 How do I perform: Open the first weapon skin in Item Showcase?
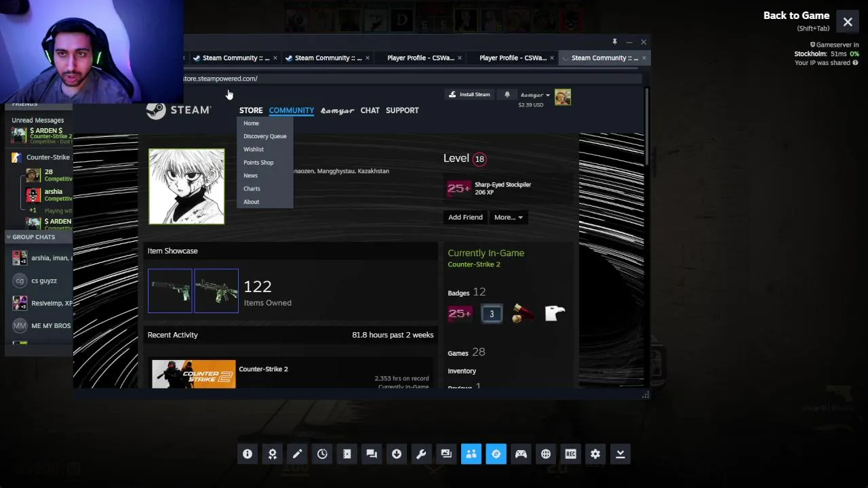coord(170,291)
